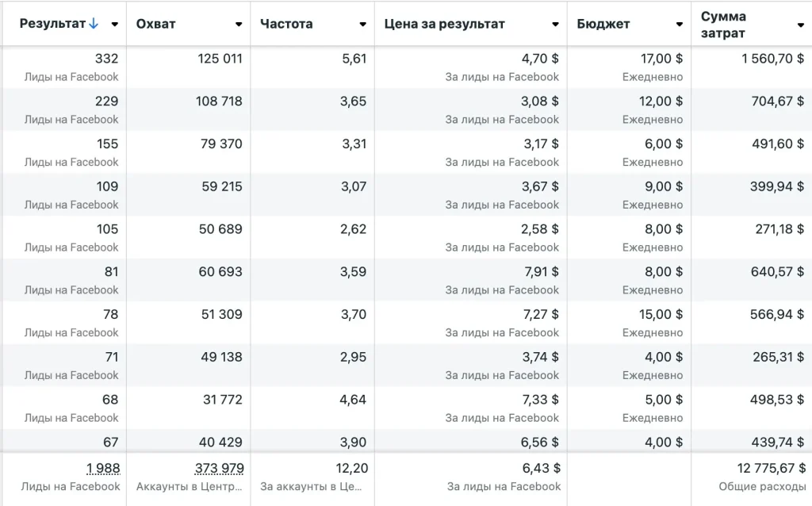Image resolution: width=812 pixels, height=506 pixels.
Task: Open the Сумма затрат column dropdown arrow
Action: [x=800, y=25]
